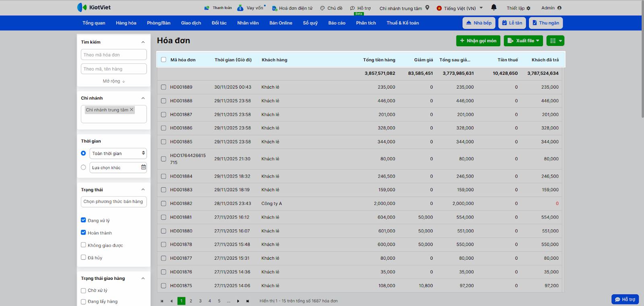This screenshot has height=306, width=644.
Task: Focus the Theo mã hóa đơn search field
Action: point(114,55)
